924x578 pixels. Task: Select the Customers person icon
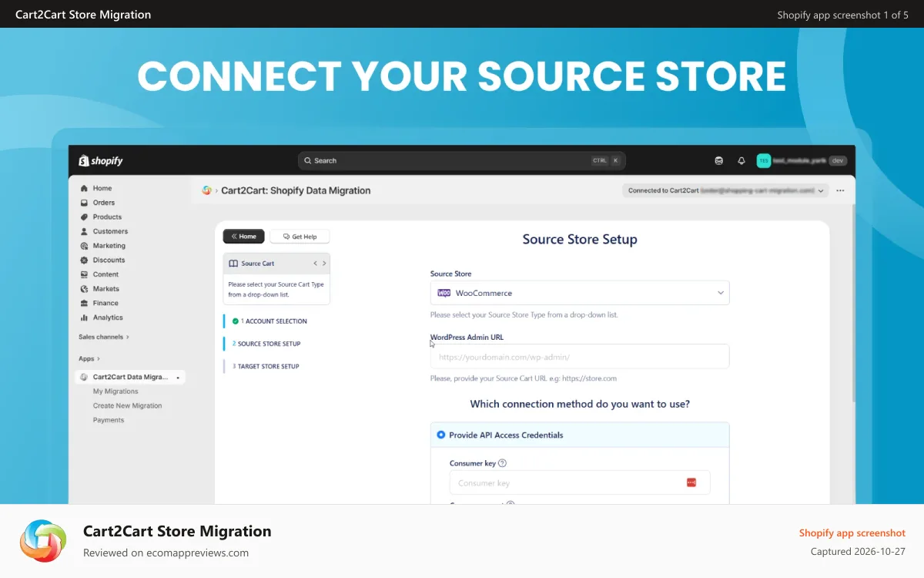click(84, 231)
